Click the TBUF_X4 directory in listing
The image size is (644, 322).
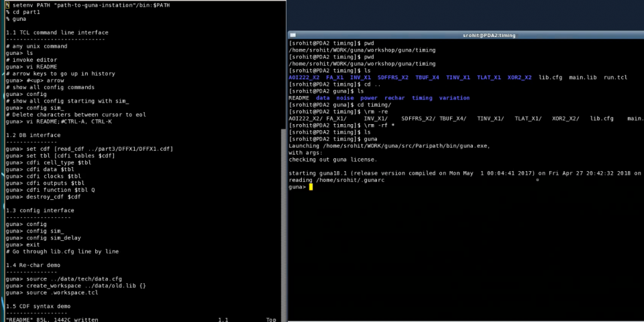click(x=427, y=77)
